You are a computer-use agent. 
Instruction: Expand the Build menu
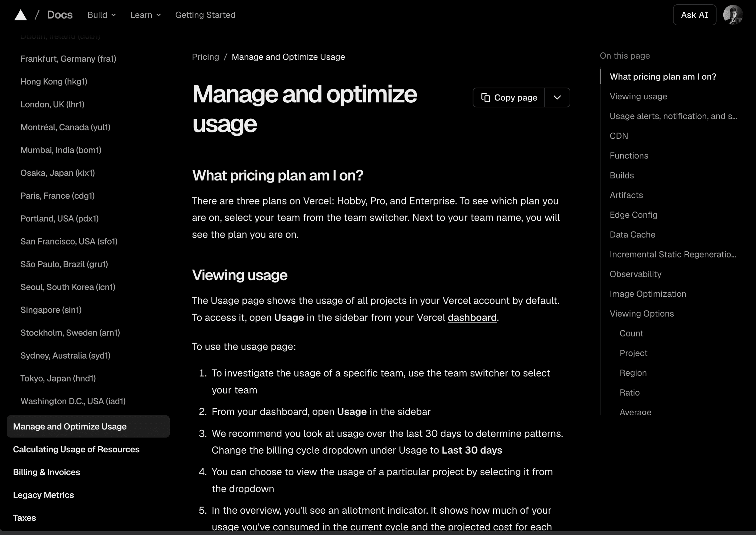click(101, 15)
